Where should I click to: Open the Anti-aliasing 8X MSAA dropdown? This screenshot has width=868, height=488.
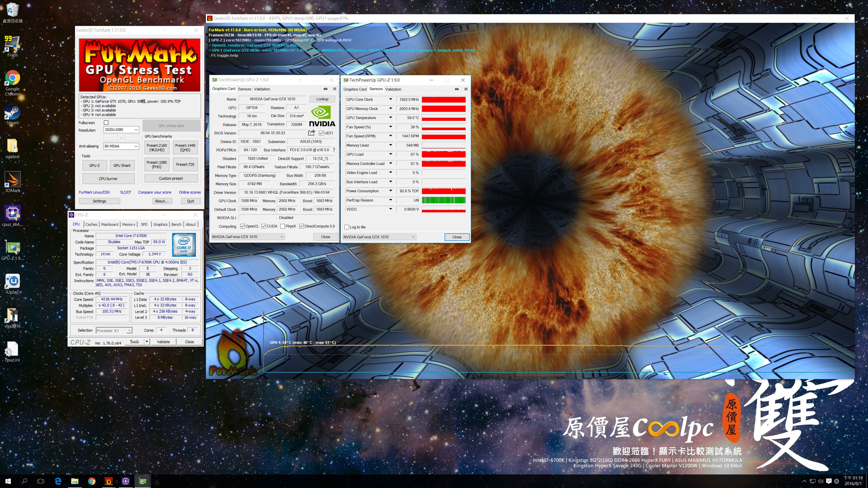pyautogui.click(x=121, y=146)
